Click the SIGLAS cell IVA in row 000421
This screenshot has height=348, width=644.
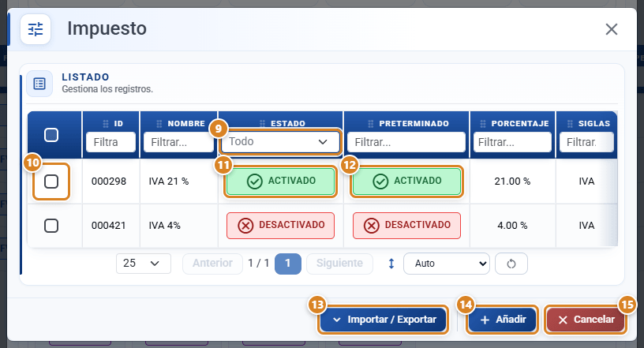(586, 226)
